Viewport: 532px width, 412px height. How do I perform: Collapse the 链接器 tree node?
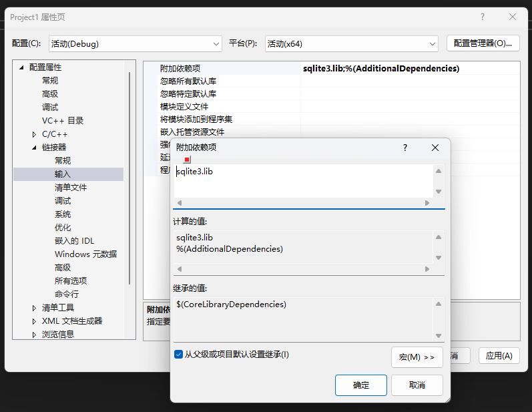coord(34,148)
